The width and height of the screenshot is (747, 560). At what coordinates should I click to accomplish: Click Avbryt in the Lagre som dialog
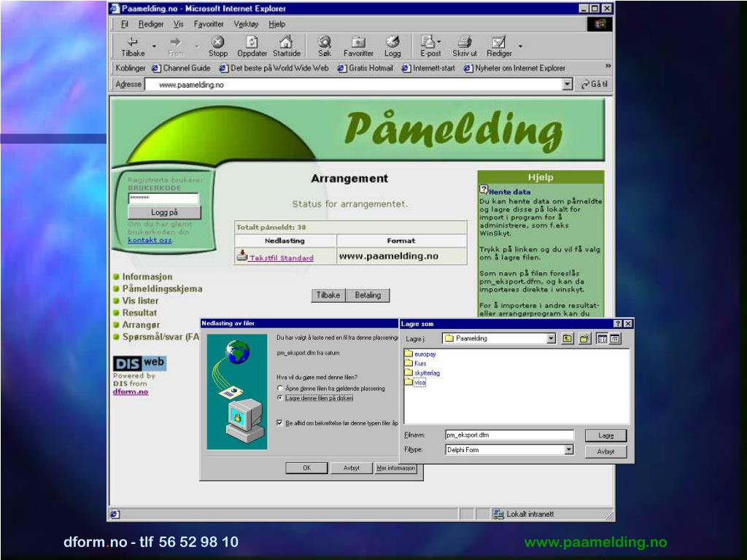click(x=605, y=451)
